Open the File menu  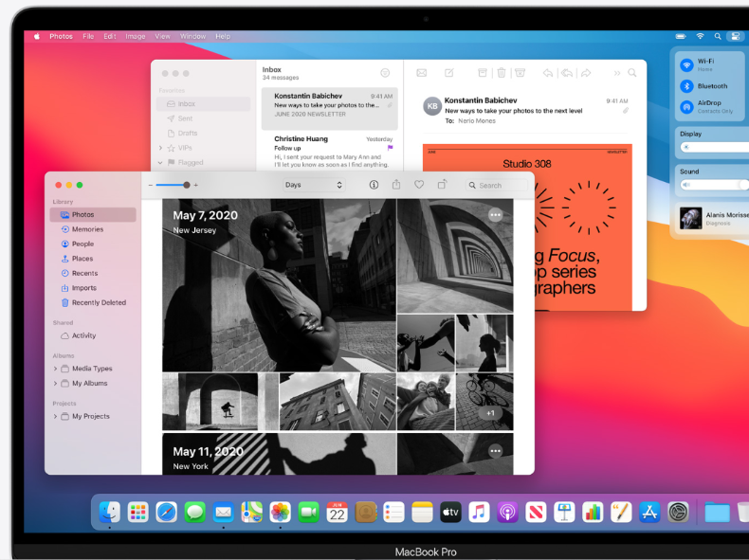[x=88, y=36]
